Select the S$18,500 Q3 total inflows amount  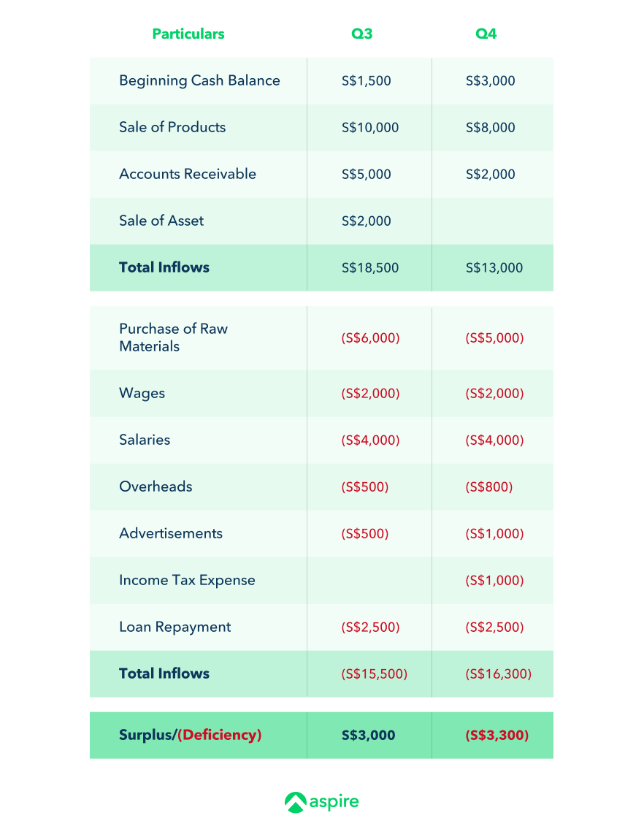click(x=370, y=267)
